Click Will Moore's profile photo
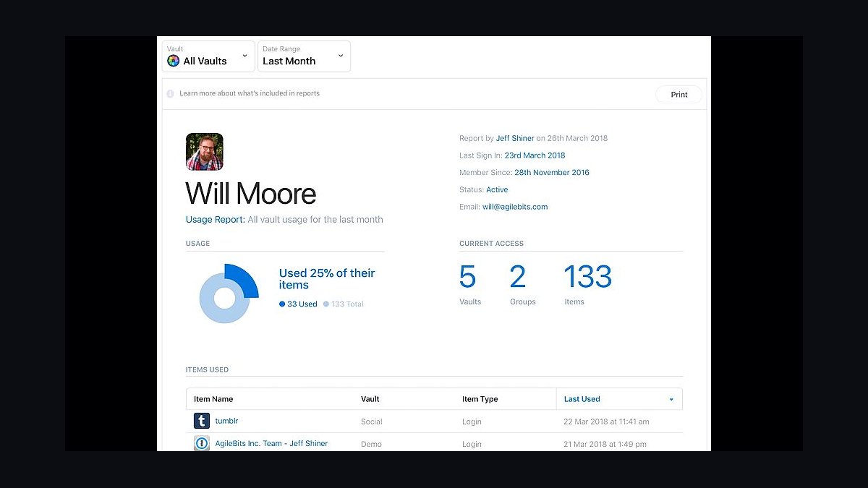This screenshot has height=488, width=868. coord(205,152)
